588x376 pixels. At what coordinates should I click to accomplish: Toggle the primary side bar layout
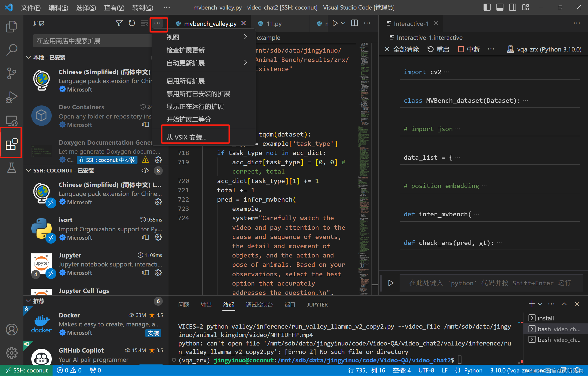[487, 7]
